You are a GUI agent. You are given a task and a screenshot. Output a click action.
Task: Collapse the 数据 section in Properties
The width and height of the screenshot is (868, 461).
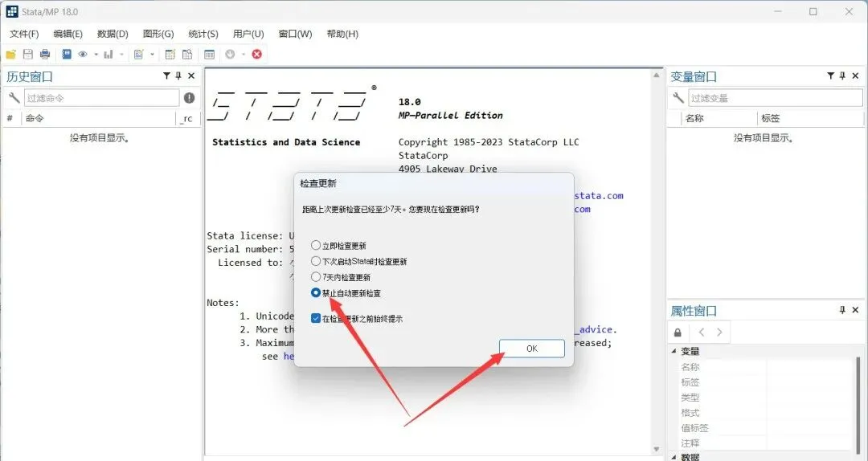click(x=674, y=457)
